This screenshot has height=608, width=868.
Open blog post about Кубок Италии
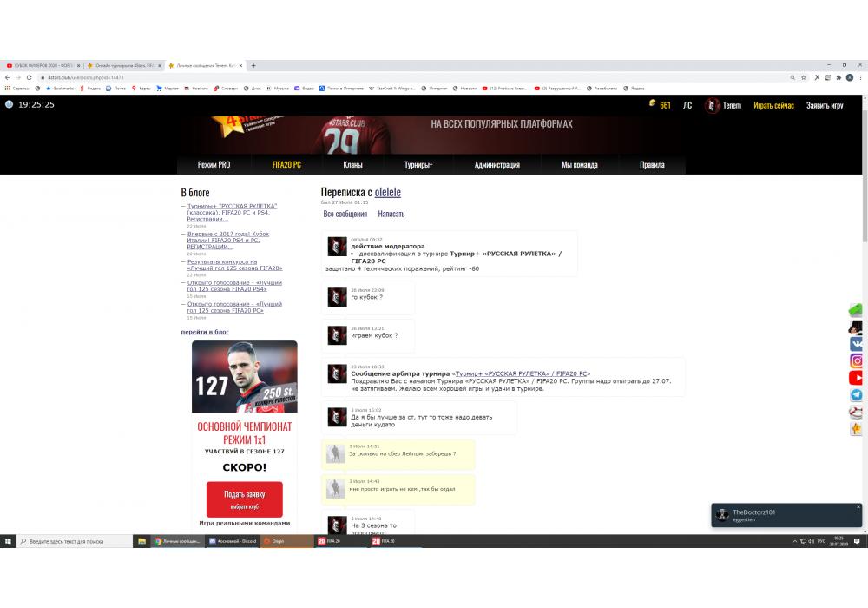tap(228, 241)
